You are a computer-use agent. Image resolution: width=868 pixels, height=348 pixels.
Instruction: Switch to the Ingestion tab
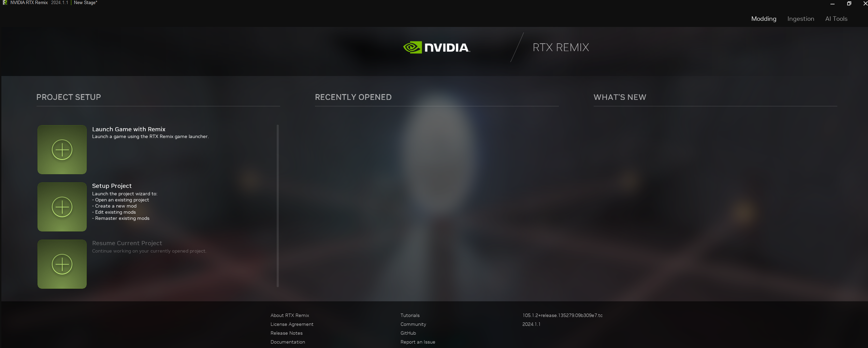coord(800,19)
